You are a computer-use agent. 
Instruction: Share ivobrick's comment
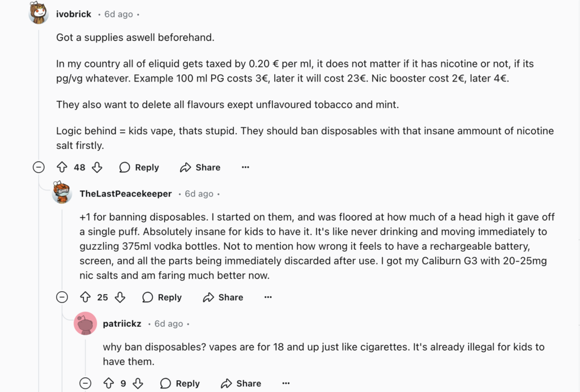tap(199, 167)
